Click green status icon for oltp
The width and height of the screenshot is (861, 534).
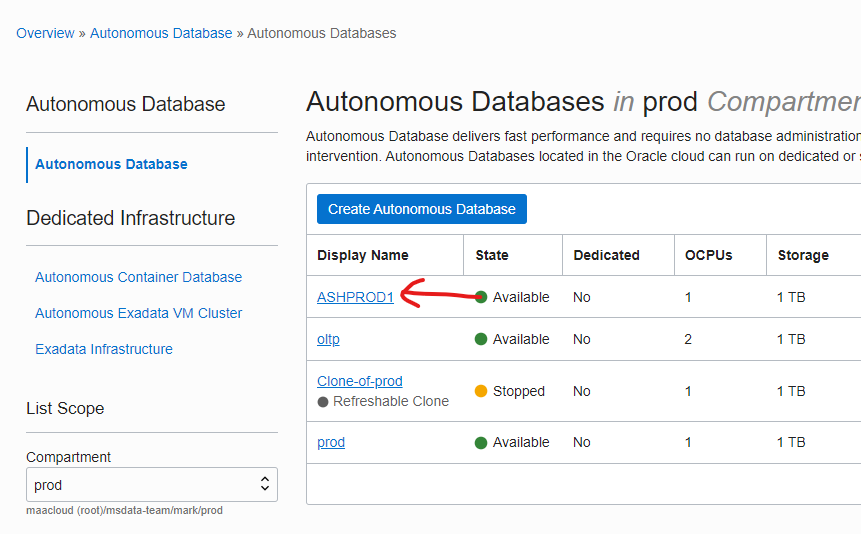point(481,339)
